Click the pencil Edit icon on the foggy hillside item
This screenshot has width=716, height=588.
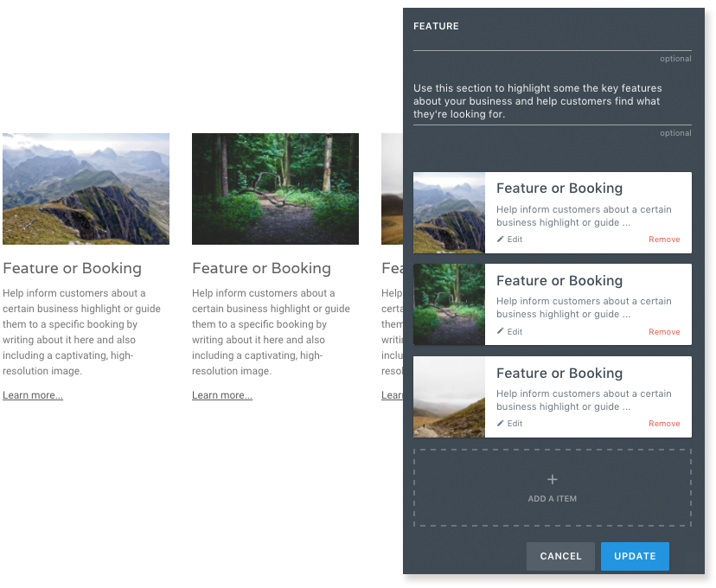click(x=501, y=423)
